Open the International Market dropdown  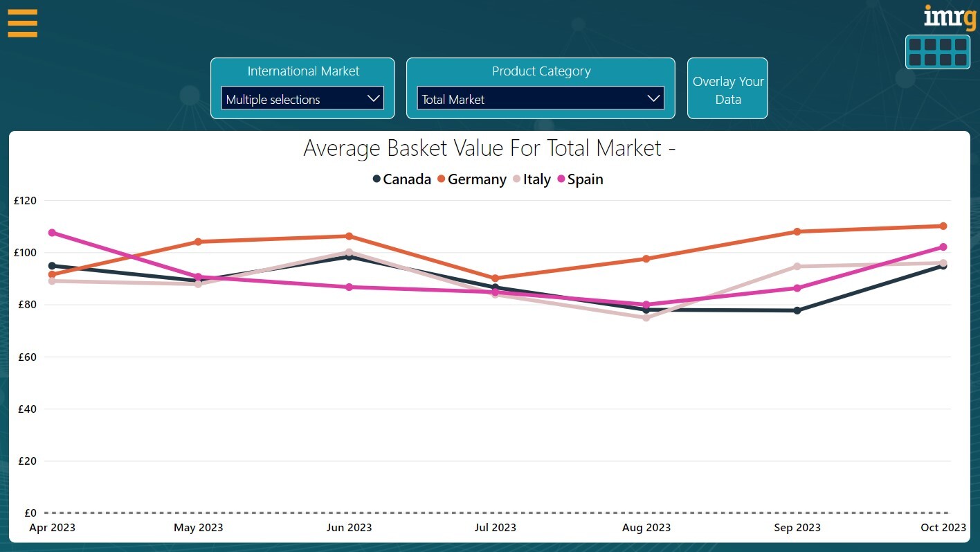point(302,98)
